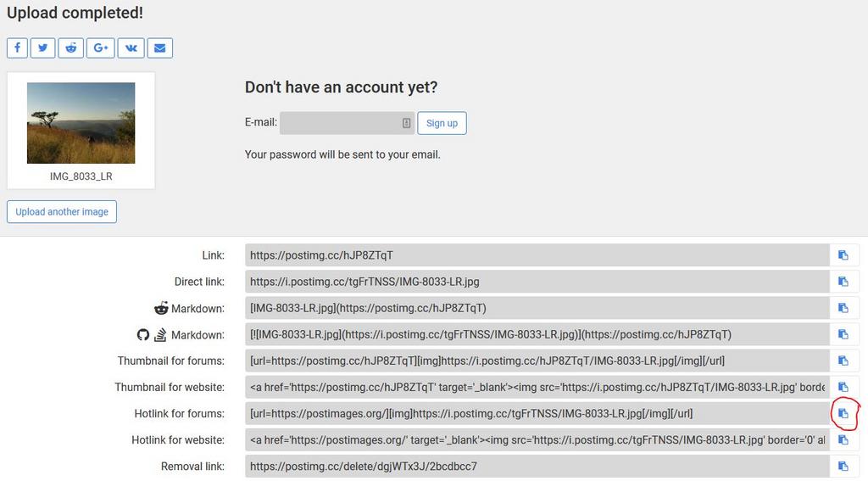Click the Sign up button

pyautogui.click(x=442, y=123)
